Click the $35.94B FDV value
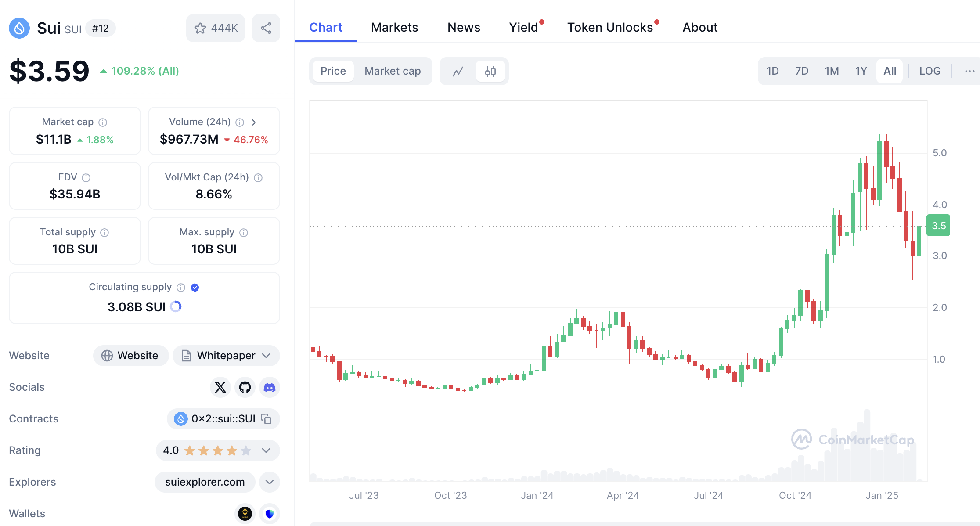The height and width of the screenshot is (526, 980). pos(75,194)
